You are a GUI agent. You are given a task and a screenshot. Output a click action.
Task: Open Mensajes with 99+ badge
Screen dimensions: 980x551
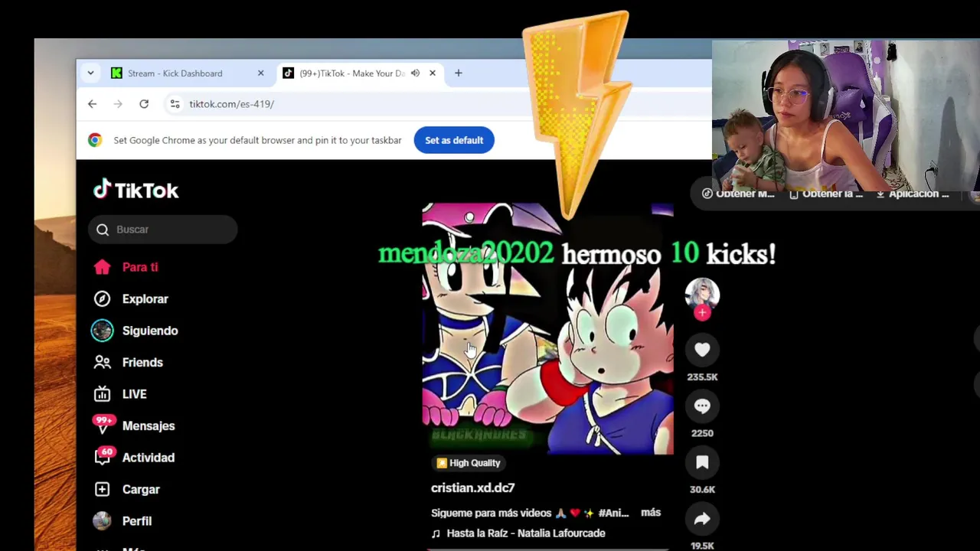tap(134, 425)
